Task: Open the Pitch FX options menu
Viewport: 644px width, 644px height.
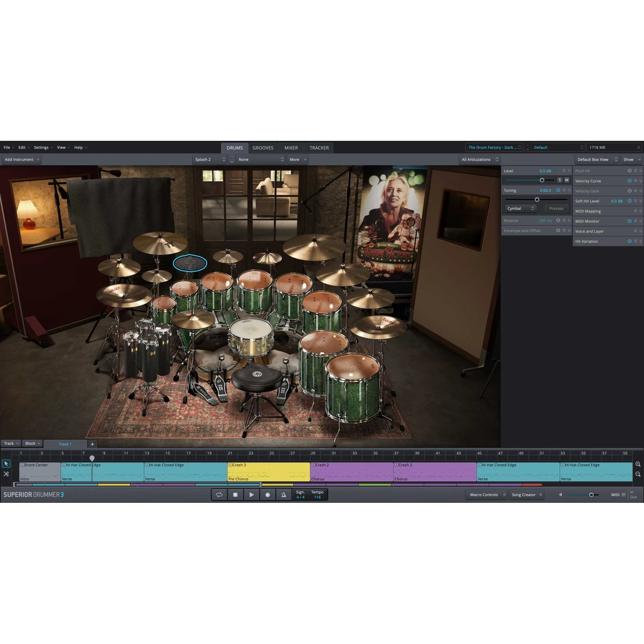Action: click(635, 171)
